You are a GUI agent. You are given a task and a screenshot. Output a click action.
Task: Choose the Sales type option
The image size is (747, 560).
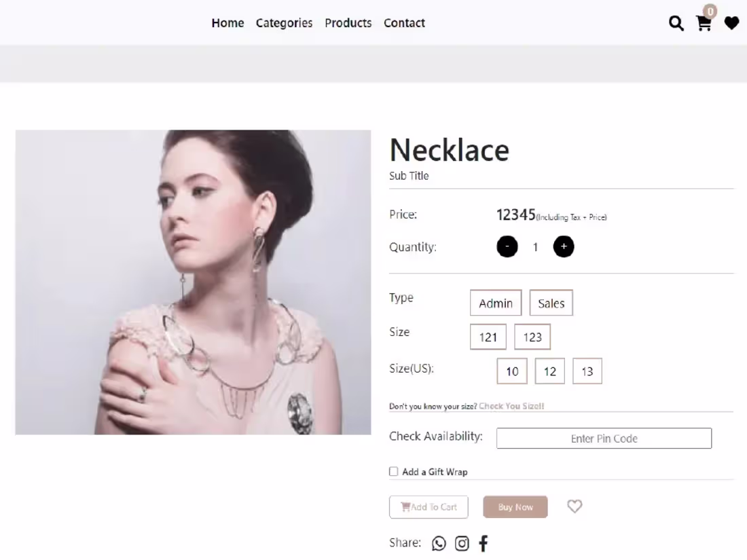click(551, 303)
